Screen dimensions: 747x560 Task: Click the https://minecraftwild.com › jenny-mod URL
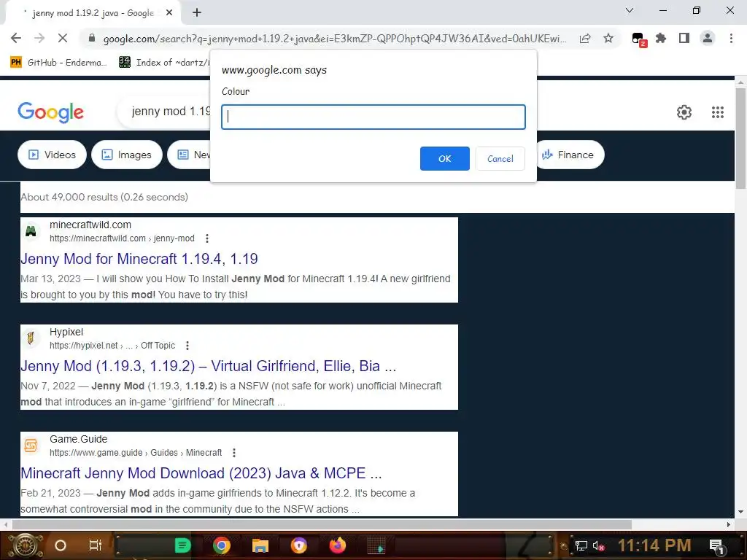click(x=122, y=238)
